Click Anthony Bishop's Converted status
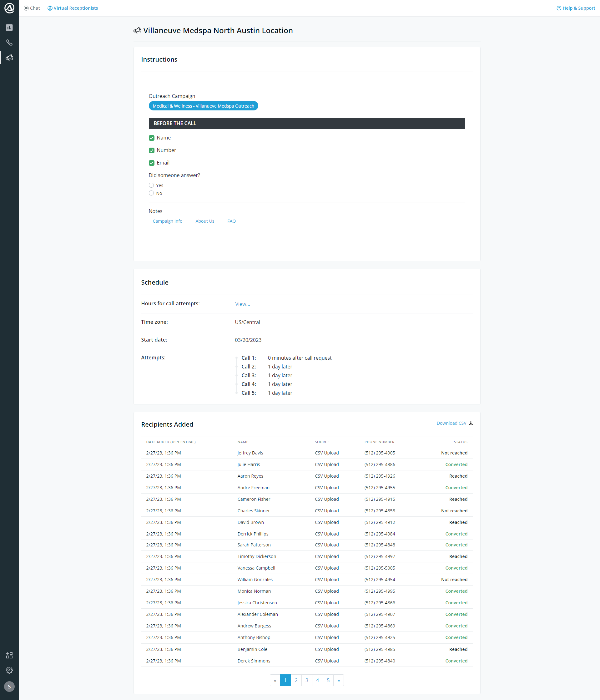The height and width of the screenshot is (700, 600). tap(456, 637)
